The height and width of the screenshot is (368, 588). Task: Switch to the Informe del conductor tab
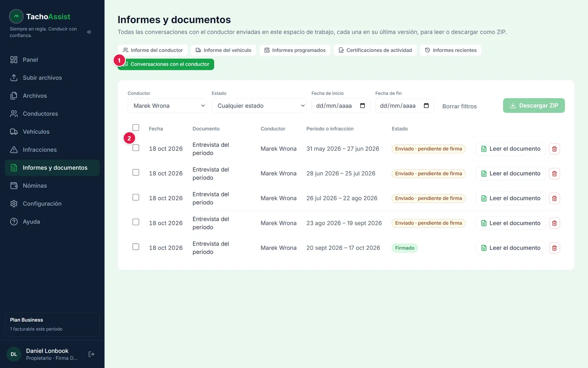point(153,50)
